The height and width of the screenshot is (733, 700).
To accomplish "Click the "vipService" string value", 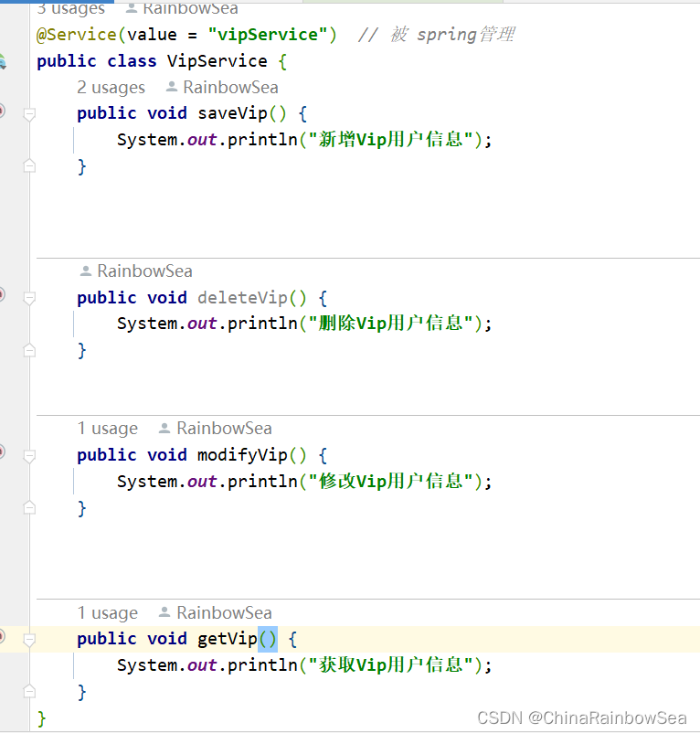I will [267, 35].
